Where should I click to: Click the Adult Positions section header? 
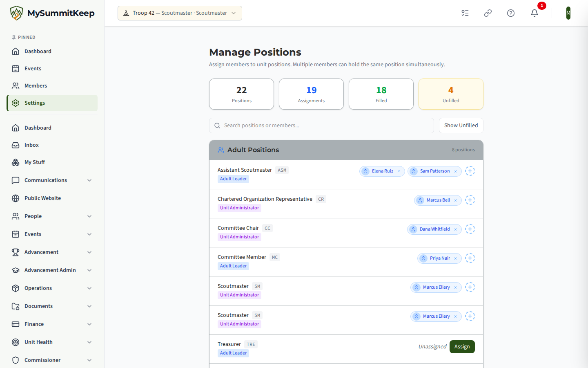point(346,150)
